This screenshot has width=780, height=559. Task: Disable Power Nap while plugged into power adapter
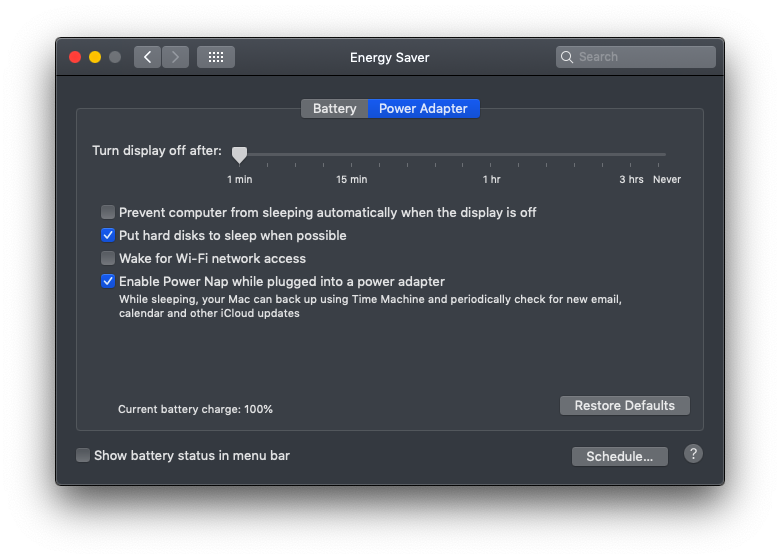108,281
